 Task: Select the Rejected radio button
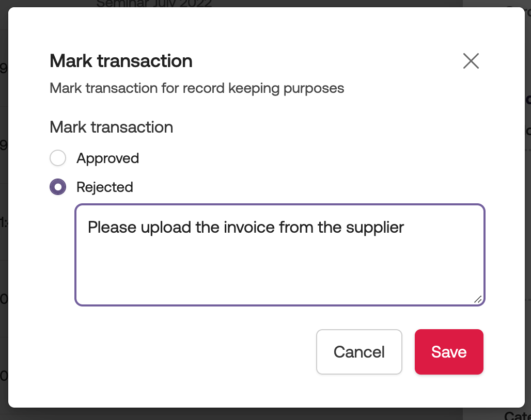pyautogui.click(x=58, y=187)
